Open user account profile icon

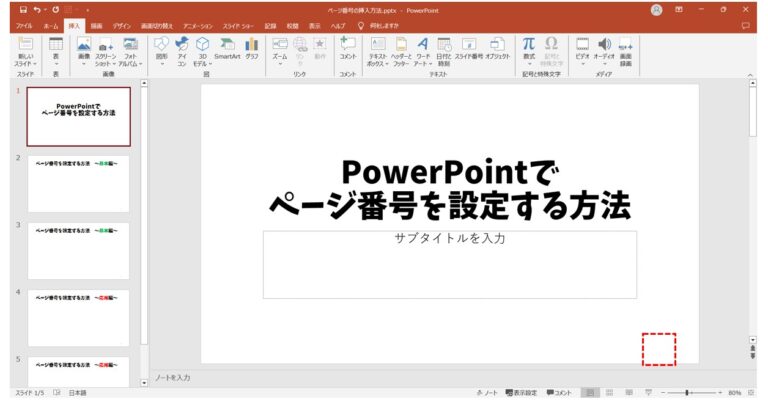click(x=656, y=10)
